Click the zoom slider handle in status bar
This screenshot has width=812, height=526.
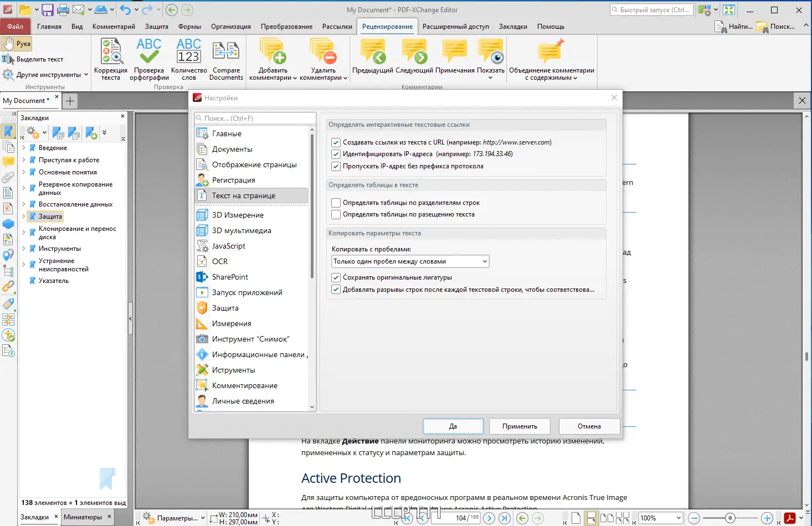point(730,518)
